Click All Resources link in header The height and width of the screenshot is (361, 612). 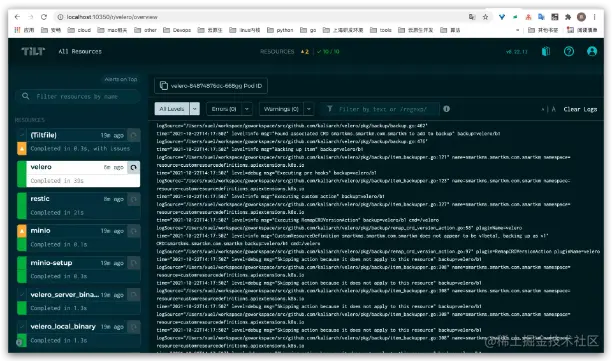pos(80,51)
